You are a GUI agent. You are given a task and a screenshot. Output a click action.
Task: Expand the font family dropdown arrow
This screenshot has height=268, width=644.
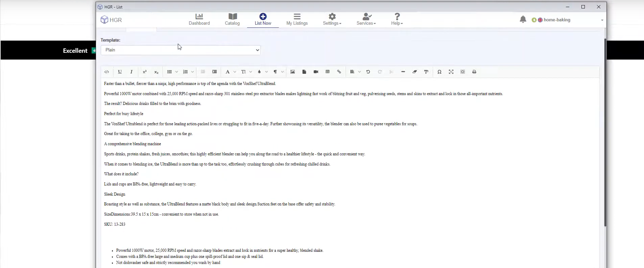tap(235, 72)
